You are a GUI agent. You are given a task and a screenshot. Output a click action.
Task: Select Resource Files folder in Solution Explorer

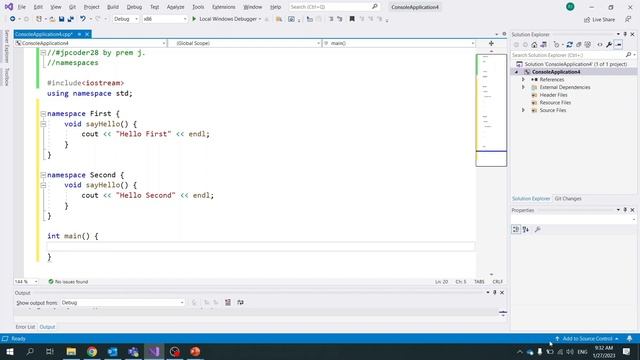click(555, 103)
